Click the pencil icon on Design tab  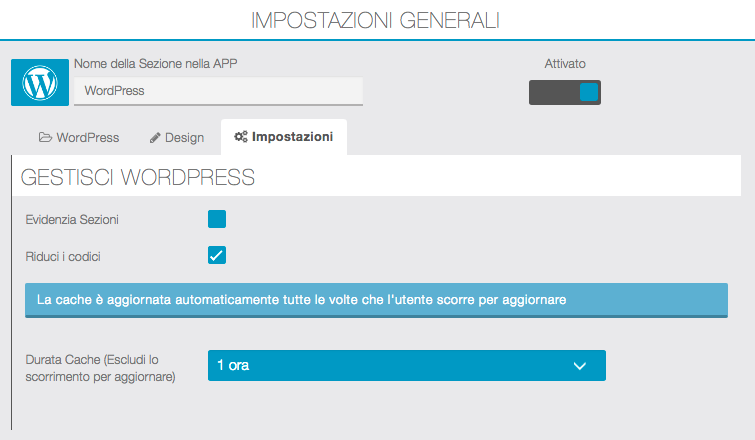(x=155, y=137)
